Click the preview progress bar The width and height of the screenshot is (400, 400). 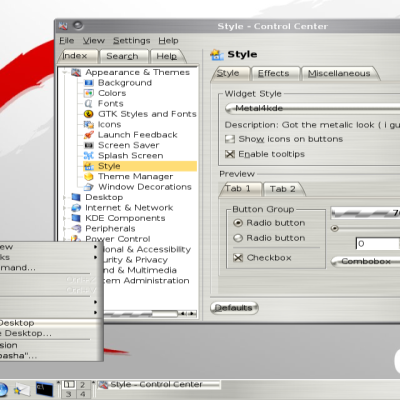[365, 213]
